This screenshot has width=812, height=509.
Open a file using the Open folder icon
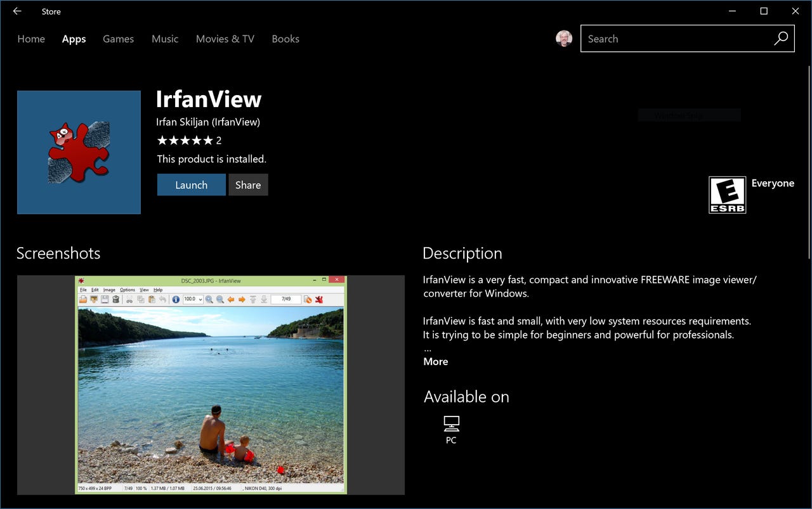tap(82, 299)
